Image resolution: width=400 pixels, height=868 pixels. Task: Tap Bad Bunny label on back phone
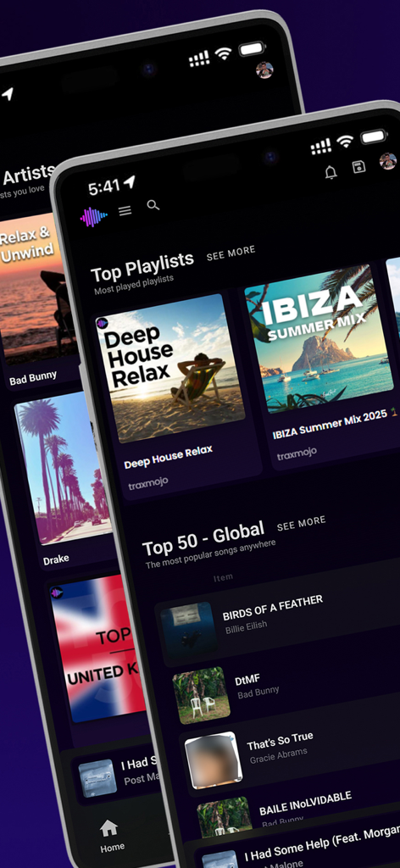pos(33,379)
